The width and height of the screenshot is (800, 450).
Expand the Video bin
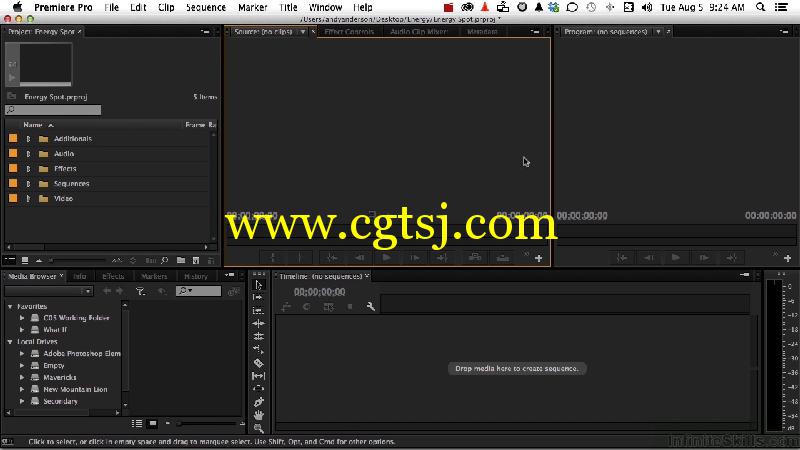(x=29, y=198)
